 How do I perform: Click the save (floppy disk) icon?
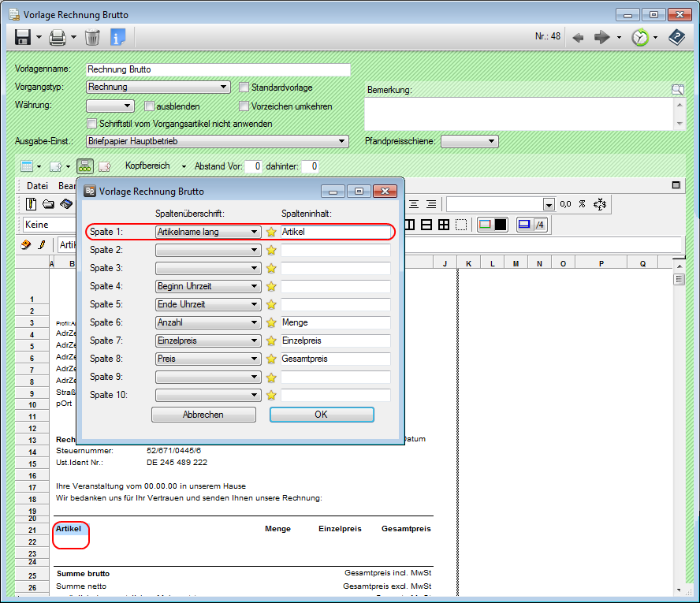[22, 37]
